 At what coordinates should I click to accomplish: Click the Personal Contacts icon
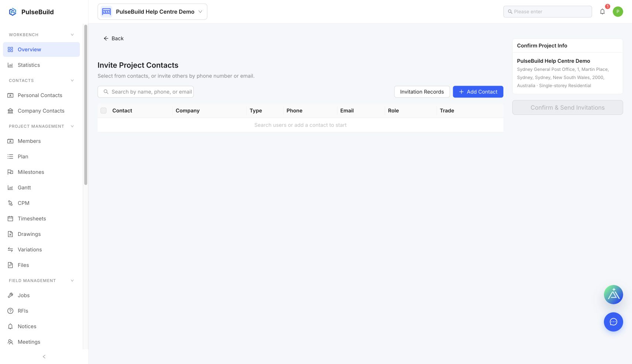(10, 95)
